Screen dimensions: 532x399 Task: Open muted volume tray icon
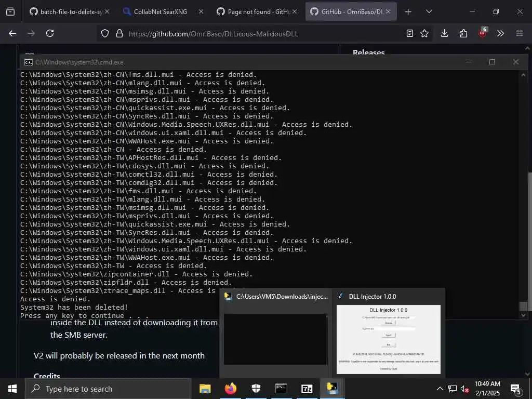[464, 389]
